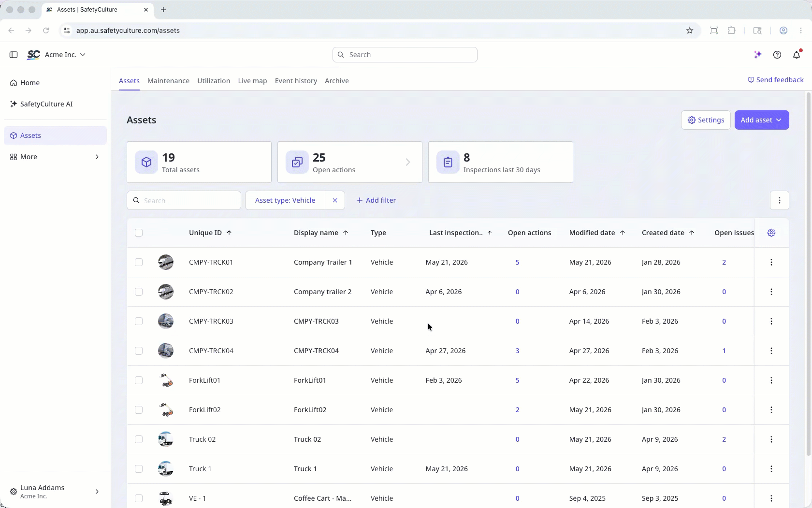Click the Inspections clipboard icon

click(448, 162)
